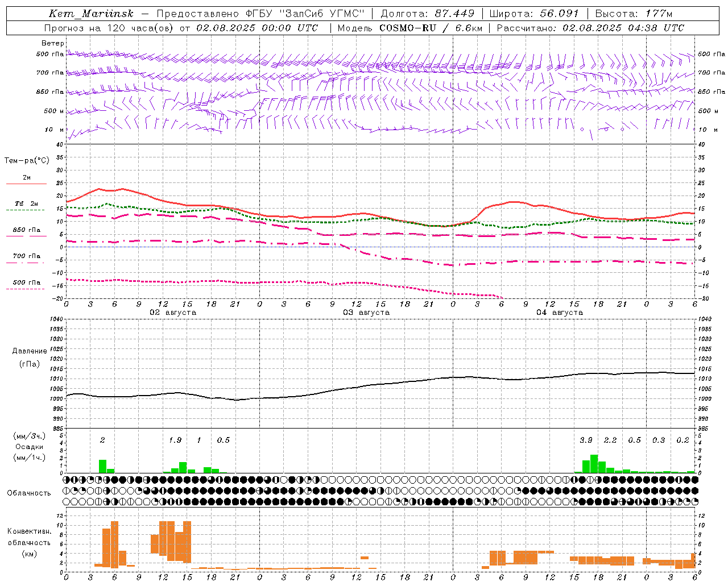Click the 3-hour precipitation total '2.2'
This screenshot has width=728, height=582.
(610, 440)
